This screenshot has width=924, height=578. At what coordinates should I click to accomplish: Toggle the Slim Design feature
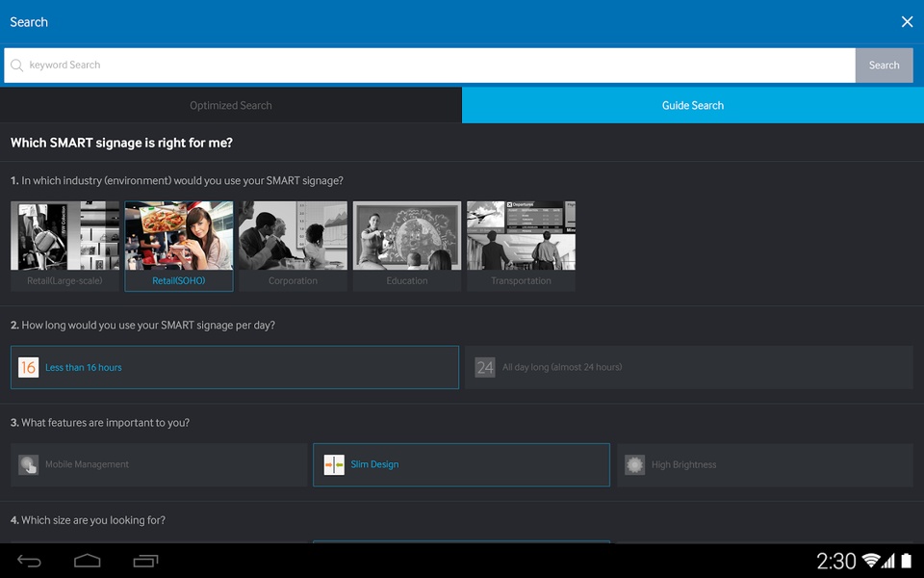pos(461,464)
